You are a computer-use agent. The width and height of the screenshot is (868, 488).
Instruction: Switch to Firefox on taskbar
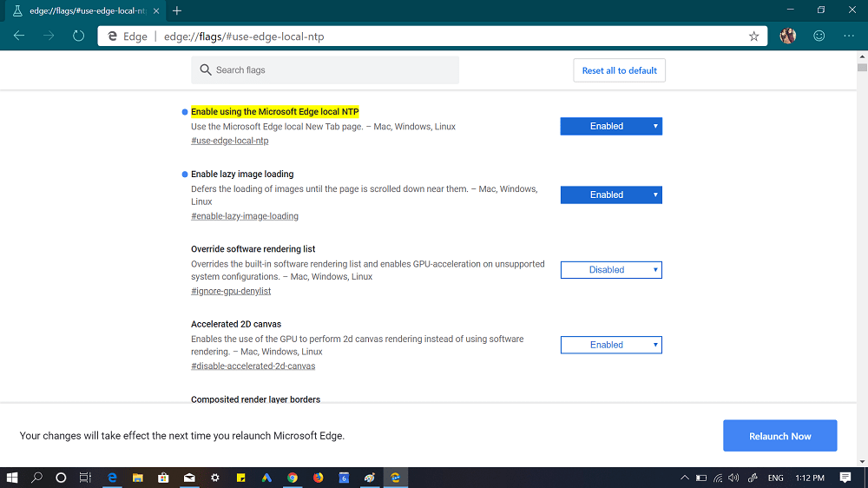click(319, 478)
